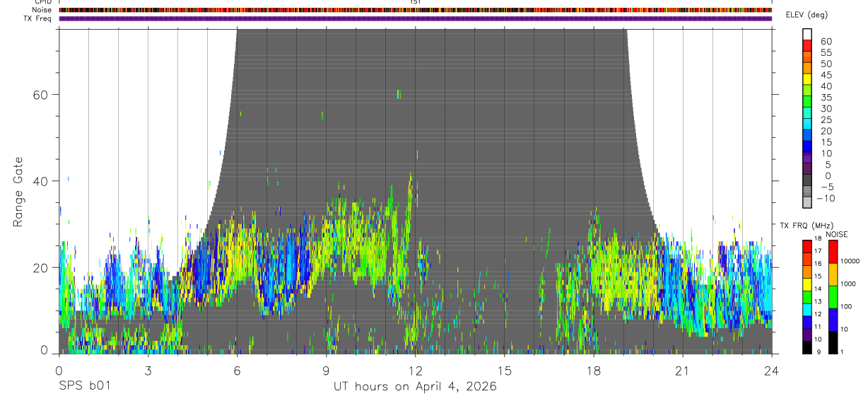Screen dimensions: 868x401
Task: Select the red 18 MHz TX FRQ swatch
Action: click(x=807, y=245)
